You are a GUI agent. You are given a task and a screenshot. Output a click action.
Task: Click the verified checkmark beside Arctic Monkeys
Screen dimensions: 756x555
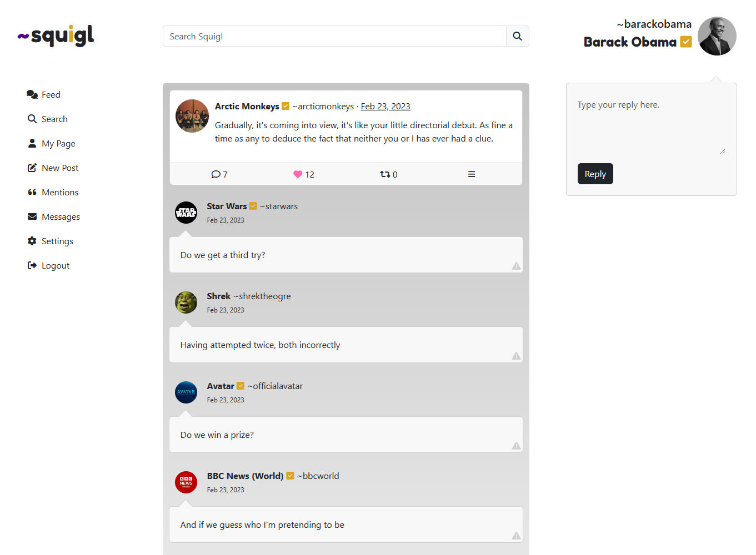[286, 106]
